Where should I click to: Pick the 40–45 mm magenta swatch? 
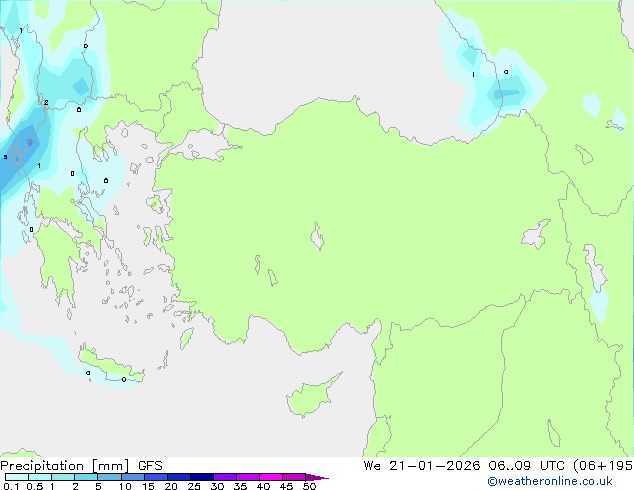[271, 477]
